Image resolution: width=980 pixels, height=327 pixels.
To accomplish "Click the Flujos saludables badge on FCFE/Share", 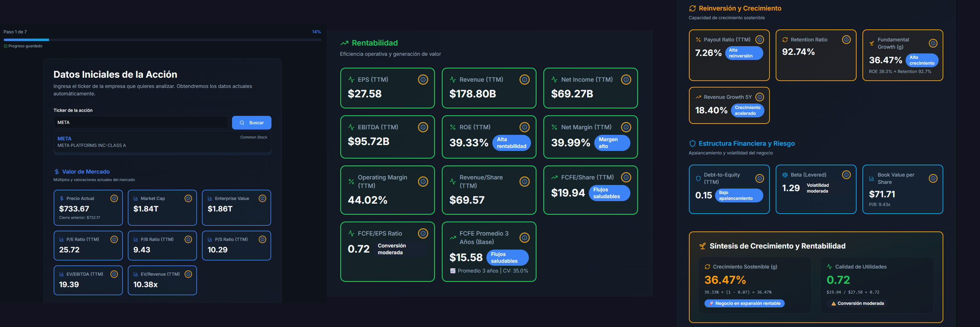I will (x=609, y=193).
